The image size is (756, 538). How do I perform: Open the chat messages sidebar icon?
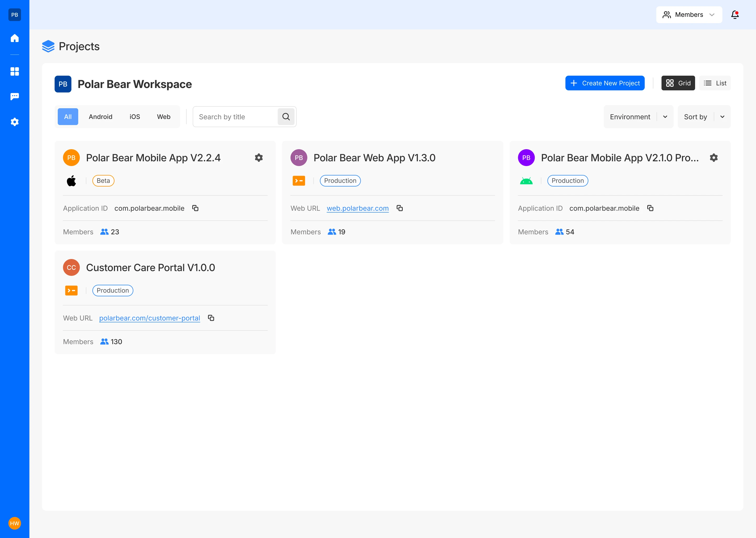14,96
